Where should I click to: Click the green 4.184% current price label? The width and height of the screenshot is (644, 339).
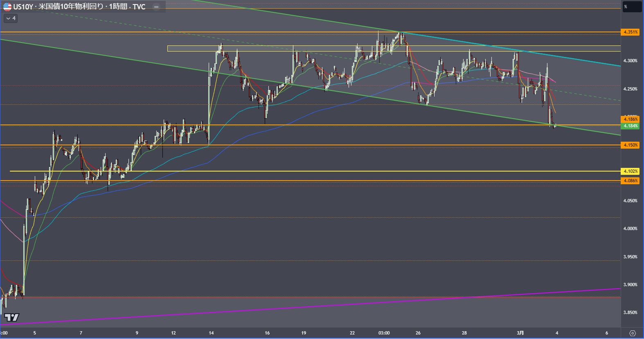tap(630, 126)
